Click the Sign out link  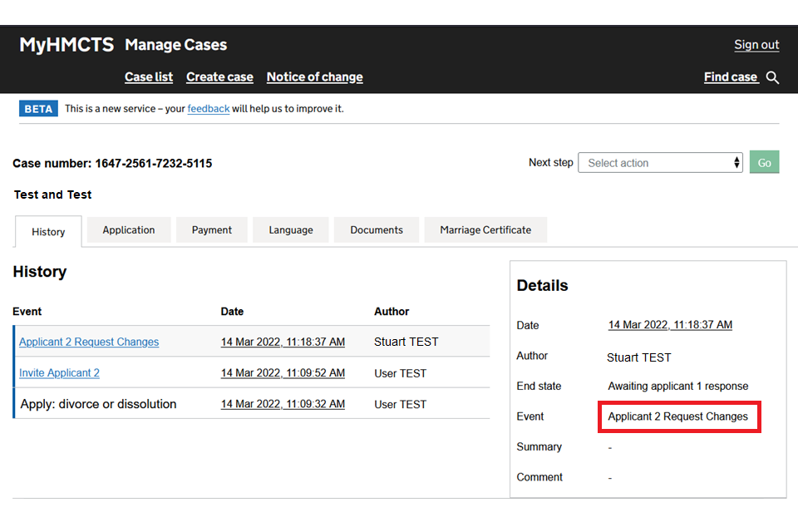point(756,45)
